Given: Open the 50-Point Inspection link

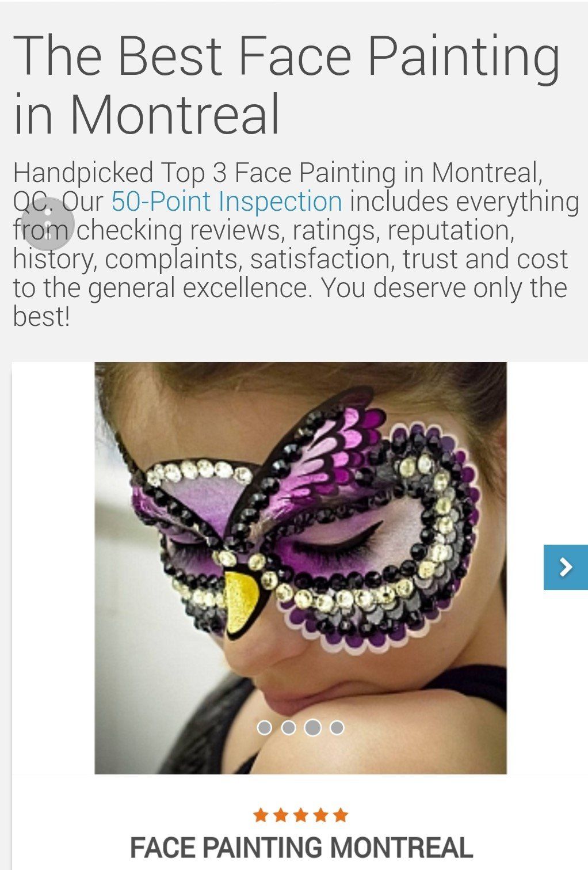Looking at the screenshot, I should pyautogui.click(x=227, y=202).
